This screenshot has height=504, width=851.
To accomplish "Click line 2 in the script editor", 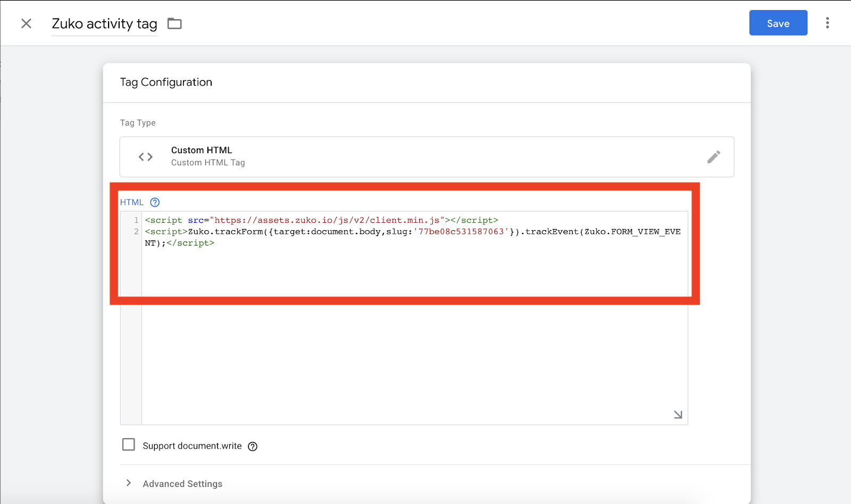I will (x=372, y=231).
